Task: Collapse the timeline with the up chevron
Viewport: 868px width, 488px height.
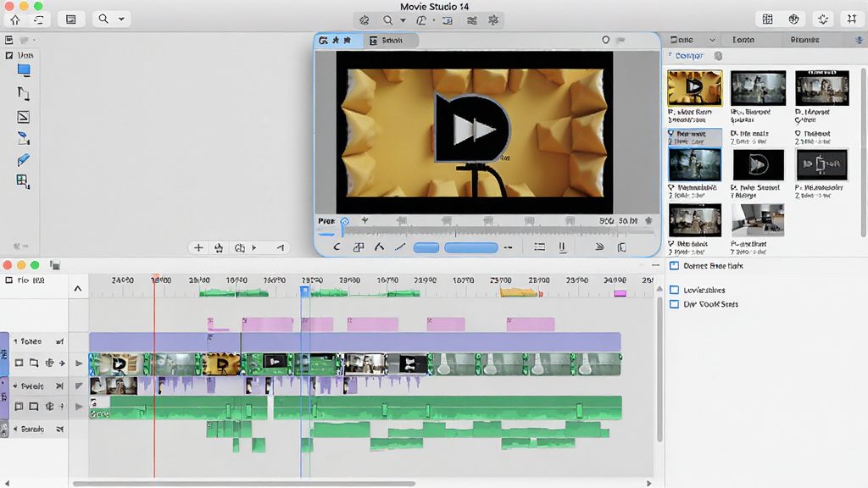Action: click(78, 289)
